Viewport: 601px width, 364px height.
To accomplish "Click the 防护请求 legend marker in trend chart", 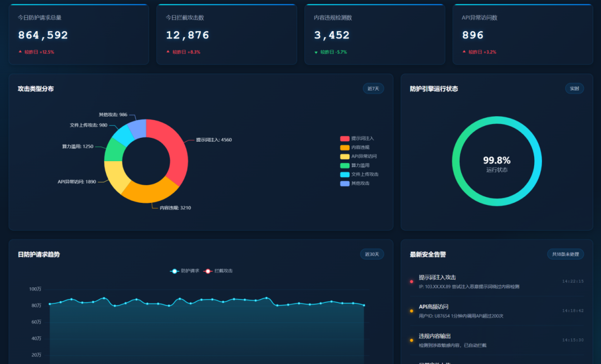I will tap(175, 271).
